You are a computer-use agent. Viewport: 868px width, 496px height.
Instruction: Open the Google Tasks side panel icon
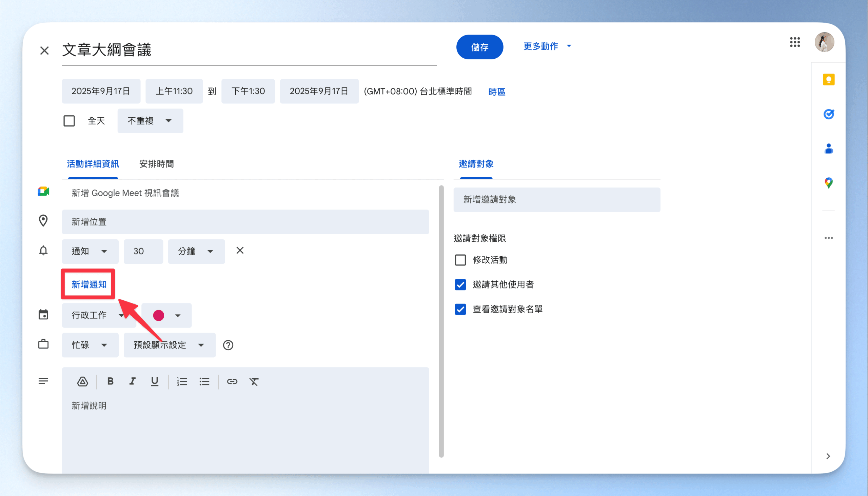click(x=828, y=114)
